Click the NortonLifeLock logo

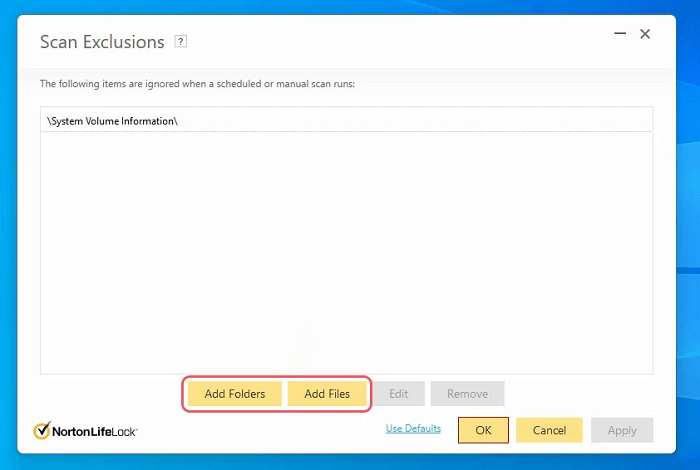[85, 431]
